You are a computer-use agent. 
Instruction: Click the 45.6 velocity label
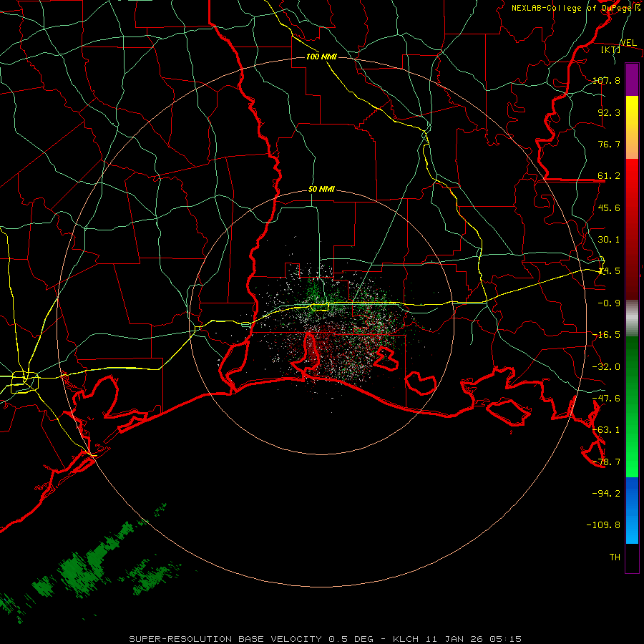coord(609,208)
